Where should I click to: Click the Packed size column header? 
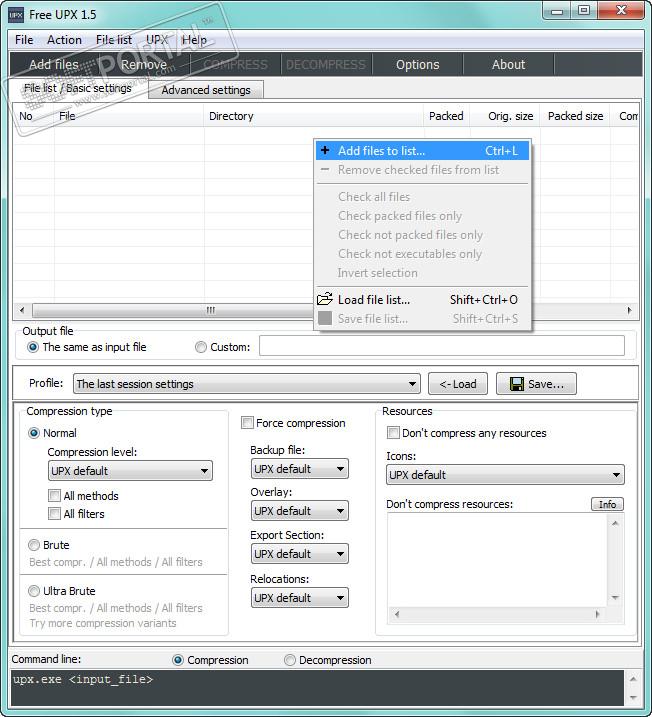(x=575, y=116)
